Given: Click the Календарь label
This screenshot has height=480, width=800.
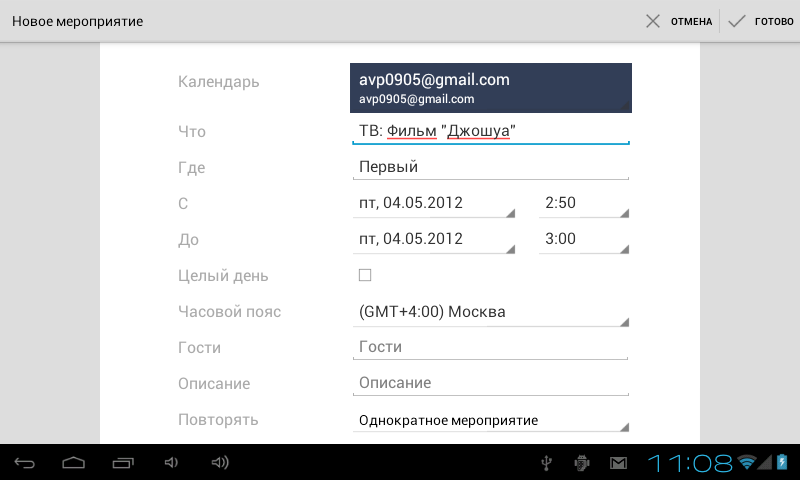Looking at the screenshot, I should pos(218,82).
